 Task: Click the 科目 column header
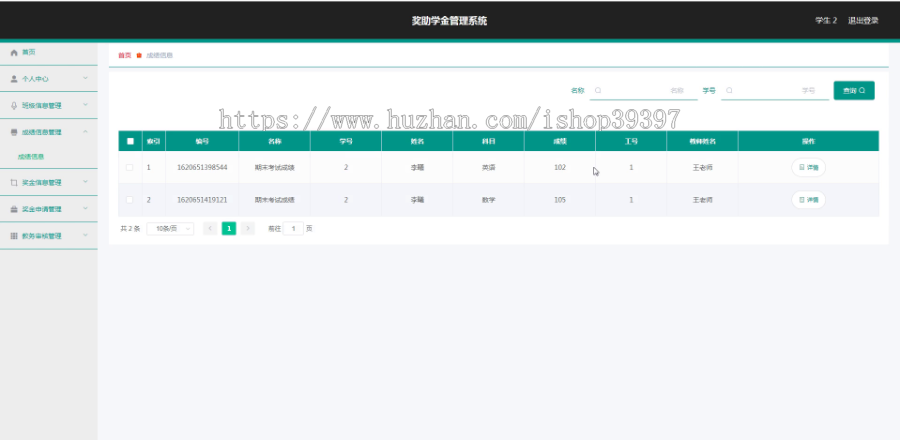pos(488,141)
